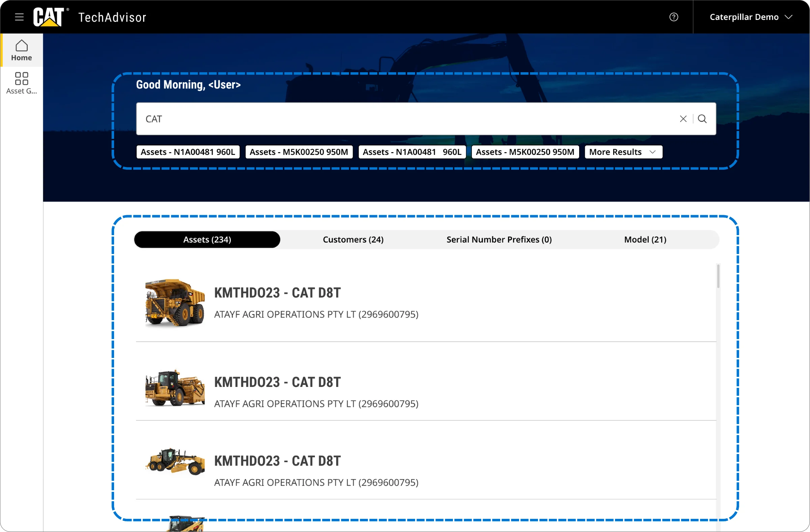Click the results list scrollbar

(718, 276)
